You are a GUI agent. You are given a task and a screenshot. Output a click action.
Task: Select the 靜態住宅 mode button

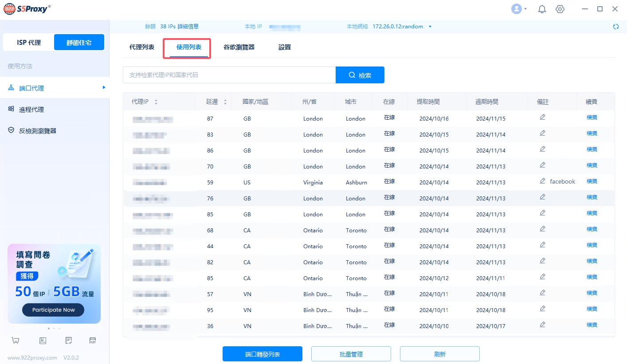click(x=79, y=43)
